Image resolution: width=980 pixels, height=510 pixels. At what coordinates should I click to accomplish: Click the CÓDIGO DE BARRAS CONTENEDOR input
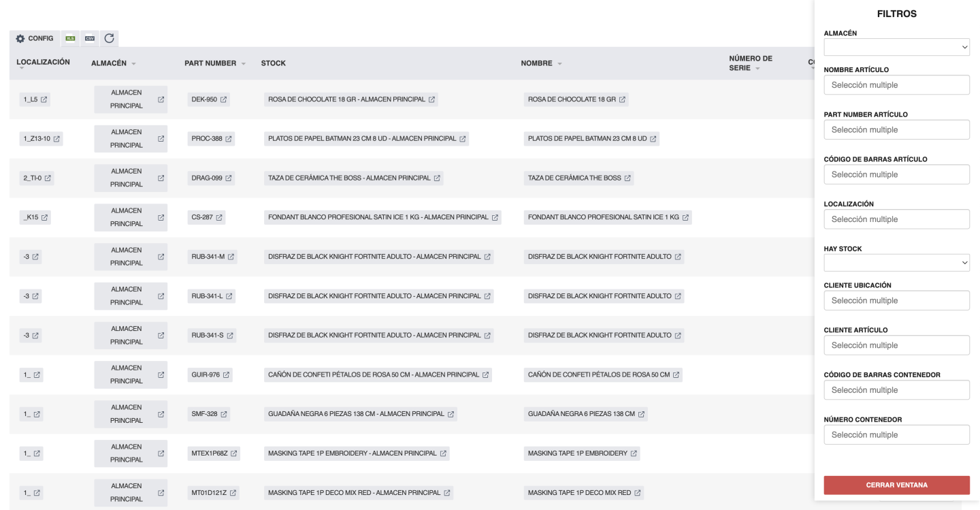pos(896,390)
